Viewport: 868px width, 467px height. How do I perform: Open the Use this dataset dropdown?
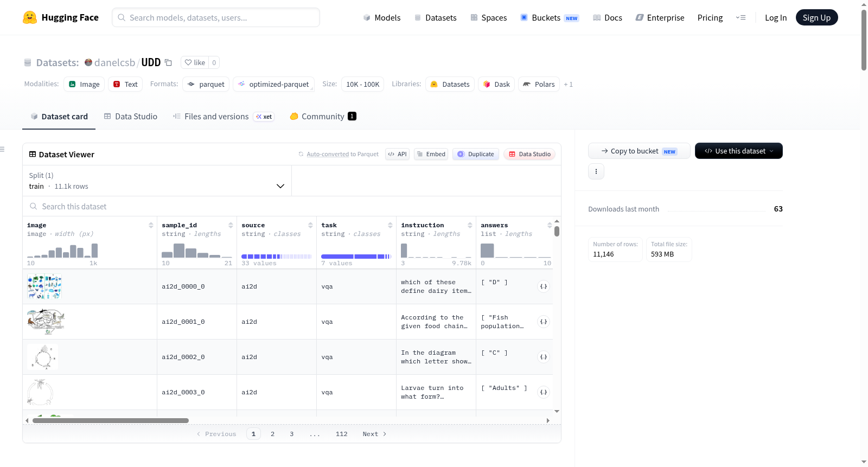[x=739, y=151]
